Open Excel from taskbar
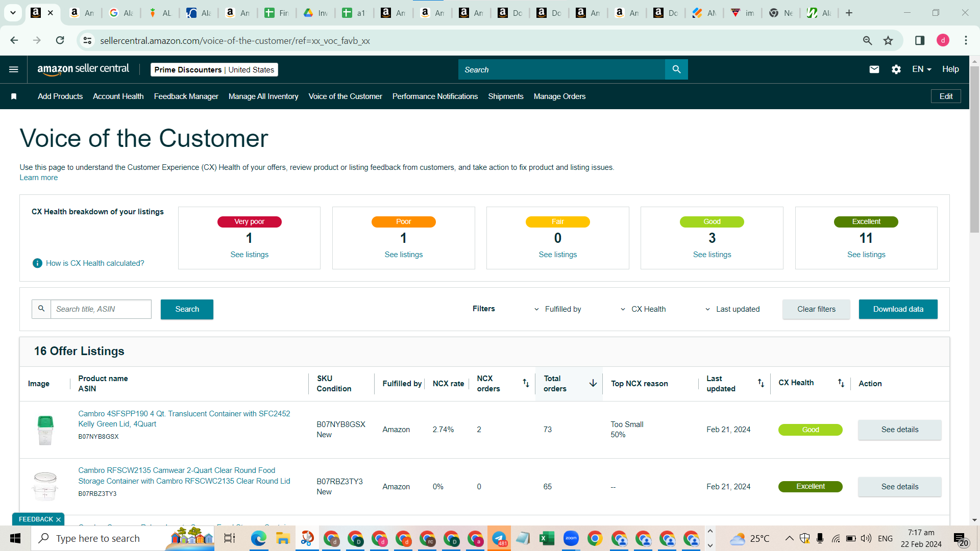The image size is (980, 551). pos(547,538)
